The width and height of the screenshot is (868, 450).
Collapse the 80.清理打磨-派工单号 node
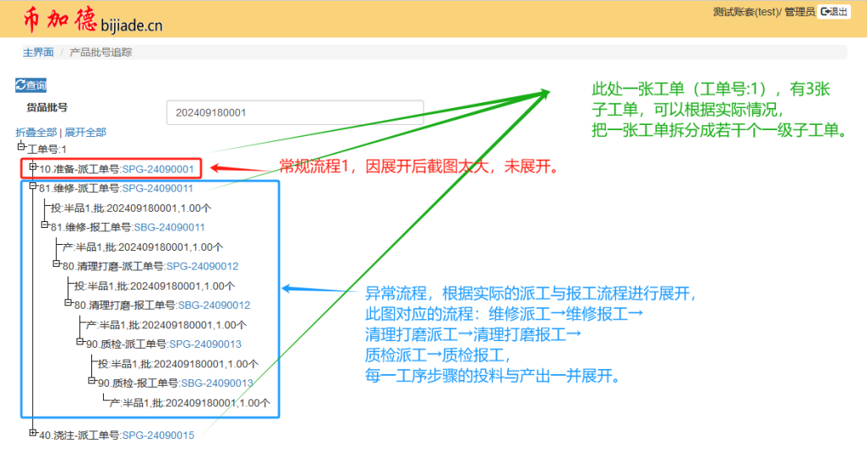pyautogui.click(x=57, y=265)
